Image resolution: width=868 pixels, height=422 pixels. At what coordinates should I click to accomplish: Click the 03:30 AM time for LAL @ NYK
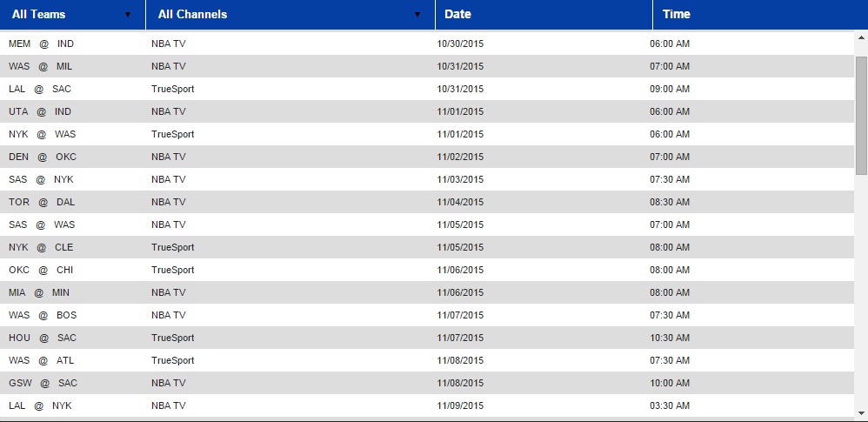[670, 405]
